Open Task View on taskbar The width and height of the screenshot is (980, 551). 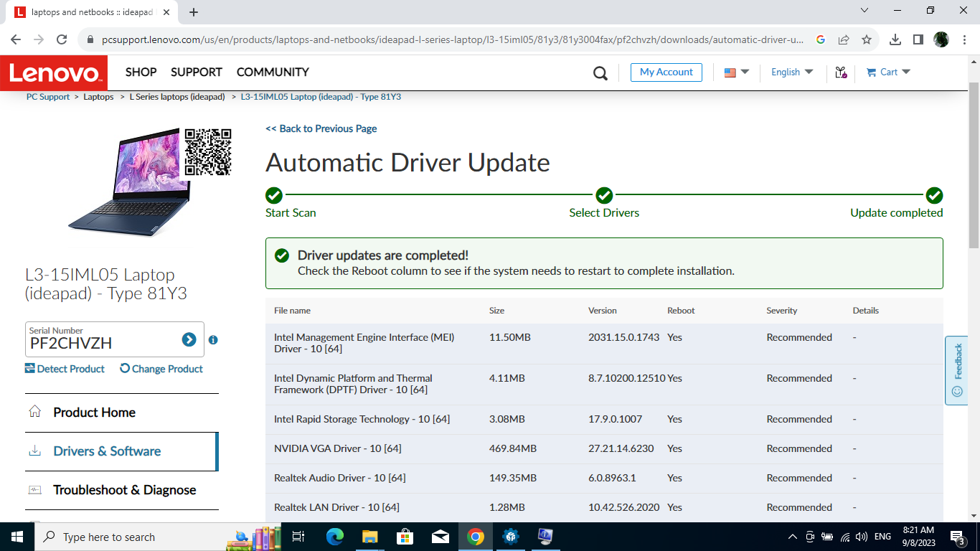pyautogui.click(x=298, y=537)
